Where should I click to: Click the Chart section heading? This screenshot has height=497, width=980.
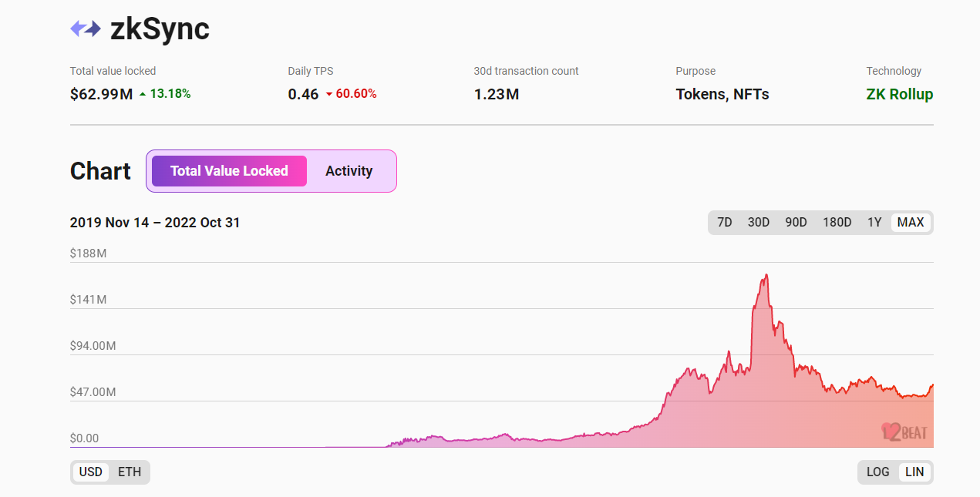[x=100, y=171]
